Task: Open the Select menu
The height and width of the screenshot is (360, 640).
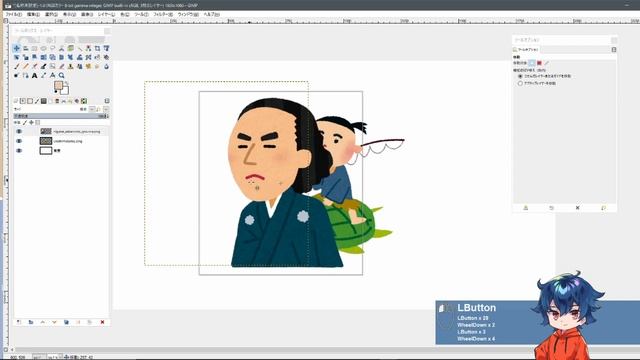Action: (x=51, y=14)
